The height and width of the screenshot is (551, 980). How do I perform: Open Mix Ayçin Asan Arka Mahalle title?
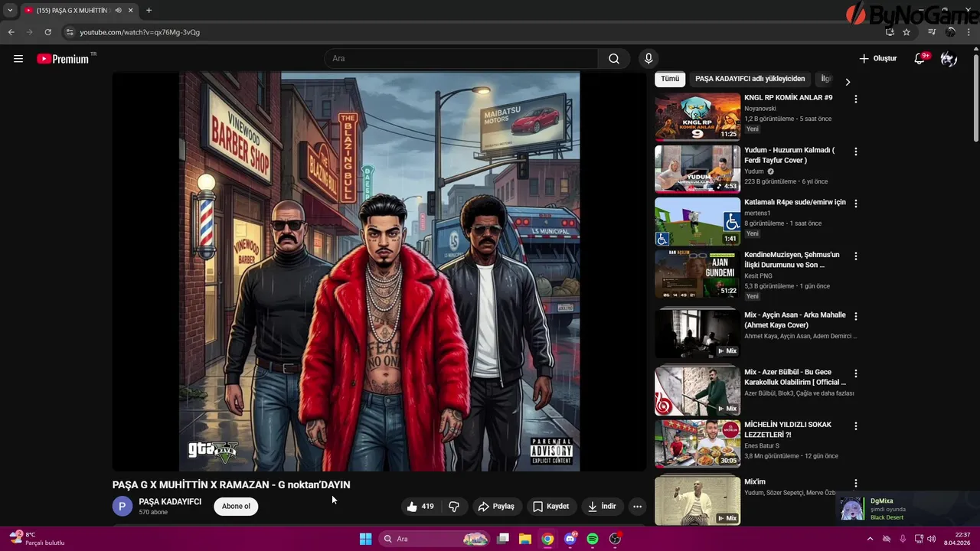click(795, 320)
